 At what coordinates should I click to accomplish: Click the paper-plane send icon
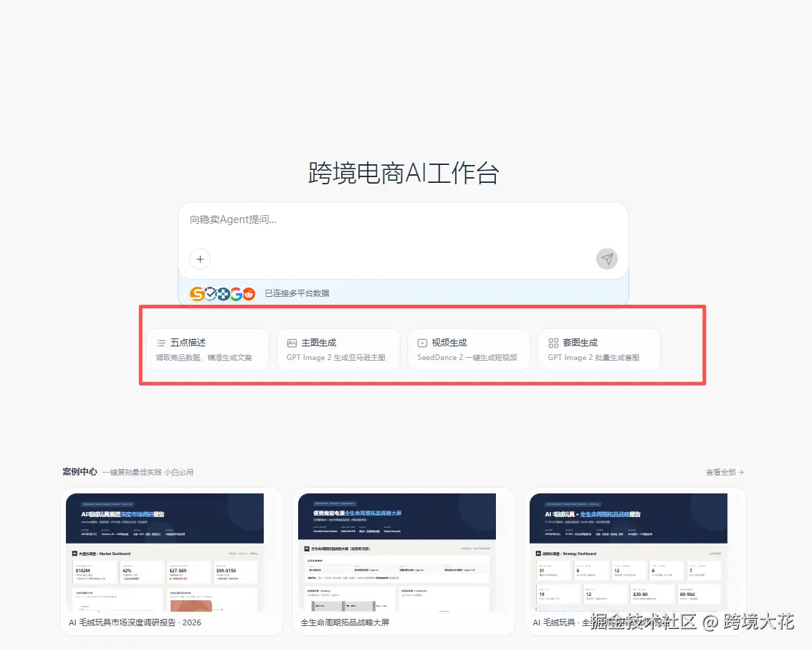607,259
